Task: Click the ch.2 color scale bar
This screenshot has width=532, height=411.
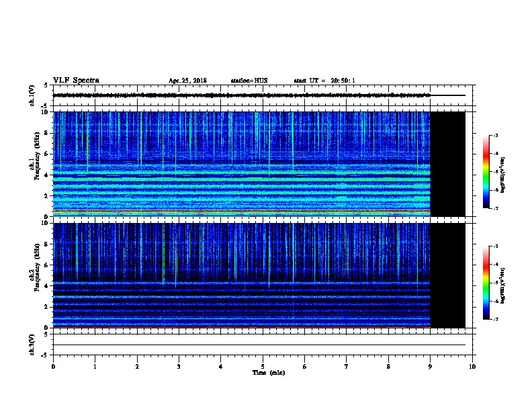Action: click(x=486, y=283)
